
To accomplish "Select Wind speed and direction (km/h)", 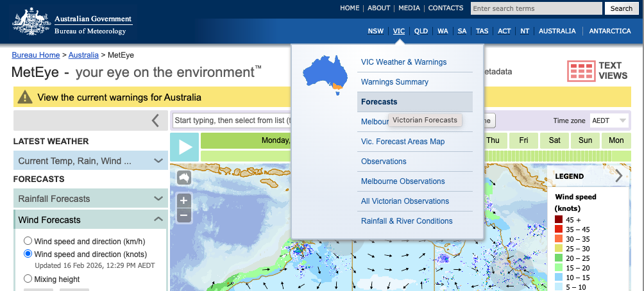I will (28, 241).
